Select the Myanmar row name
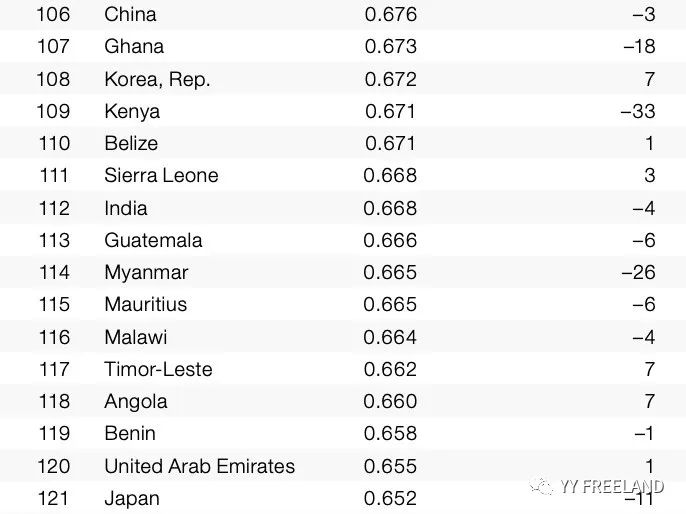Viewport: 686px width, 514px height. tap(147, 273)
